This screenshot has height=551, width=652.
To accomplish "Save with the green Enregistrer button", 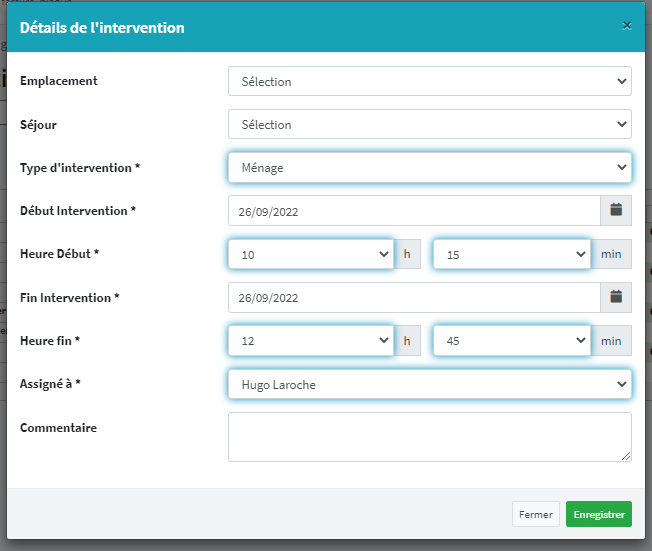I will pos(598,514).
